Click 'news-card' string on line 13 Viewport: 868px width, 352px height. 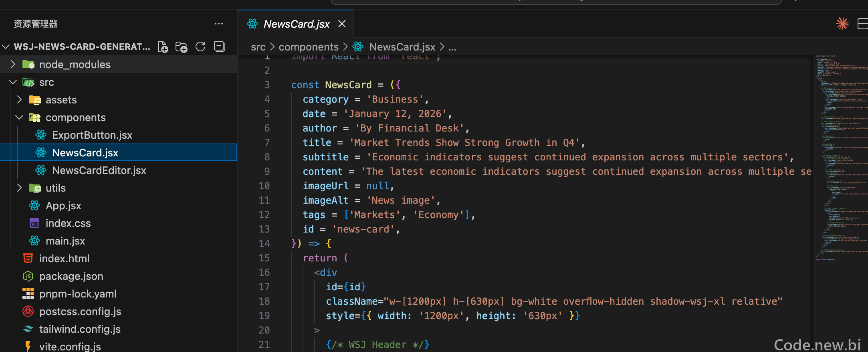[363, 229]
